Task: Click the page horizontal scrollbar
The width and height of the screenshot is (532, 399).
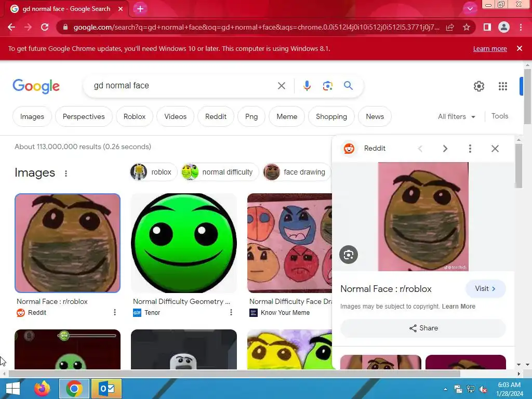Action: [234, 374]
